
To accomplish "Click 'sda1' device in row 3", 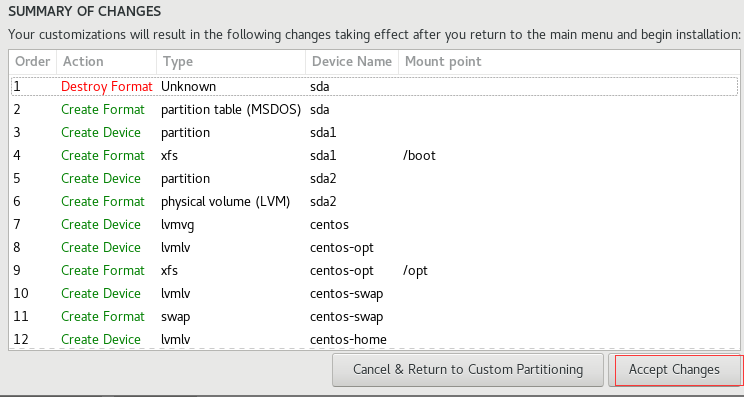I will click(x=323, y=133).
